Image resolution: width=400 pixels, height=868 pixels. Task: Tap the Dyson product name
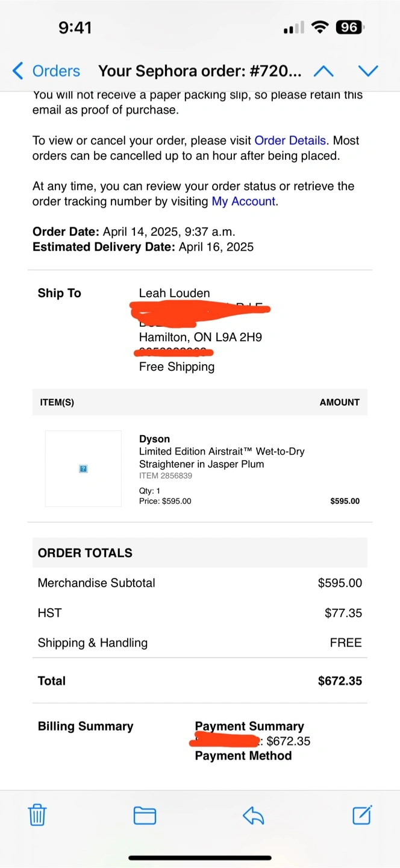tap(154, 439)
